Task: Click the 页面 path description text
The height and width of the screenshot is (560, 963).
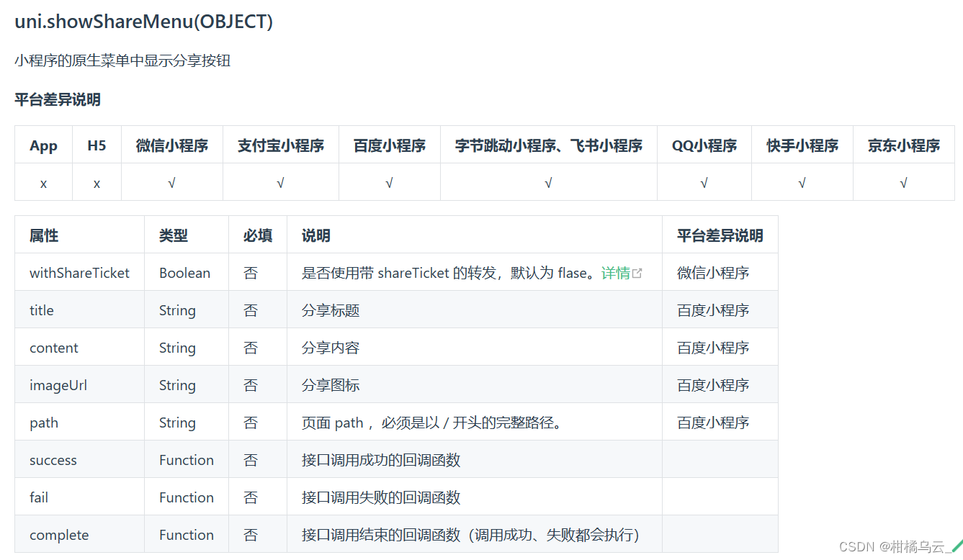Action: [x=432, y=423]
